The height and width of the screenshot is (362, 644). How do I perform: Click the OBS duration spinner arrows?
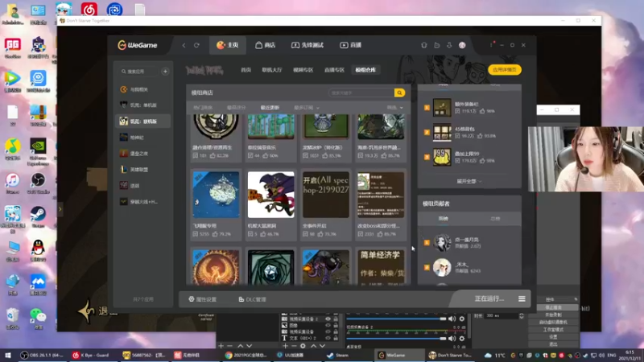522,315
